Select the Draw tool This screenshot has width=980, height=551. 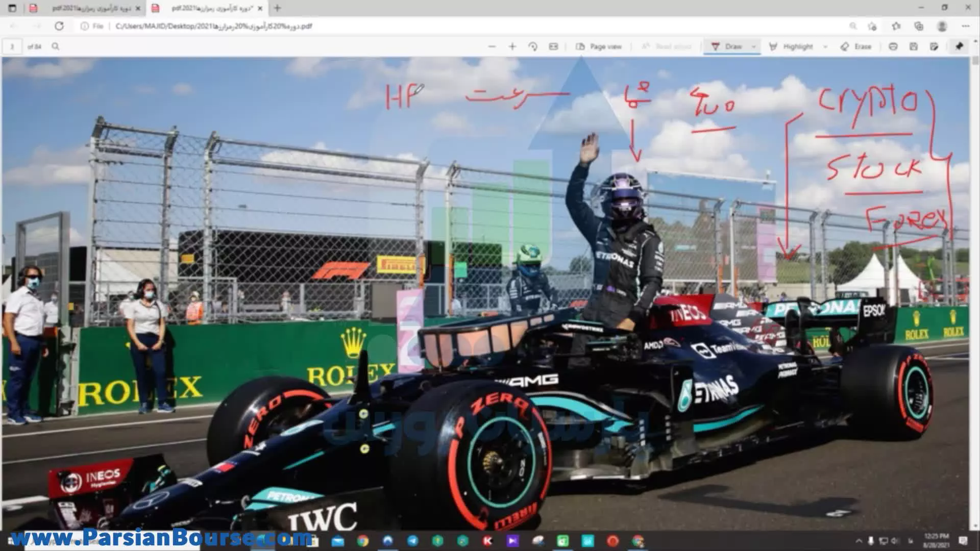point(727,46)
